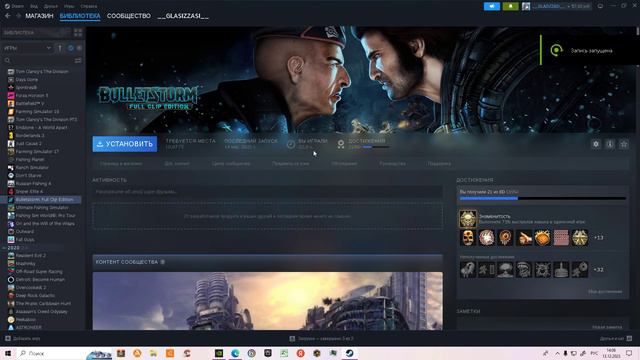Open Windows Start menu
Viewport: 640px width, 360px height.
(8, 353)
